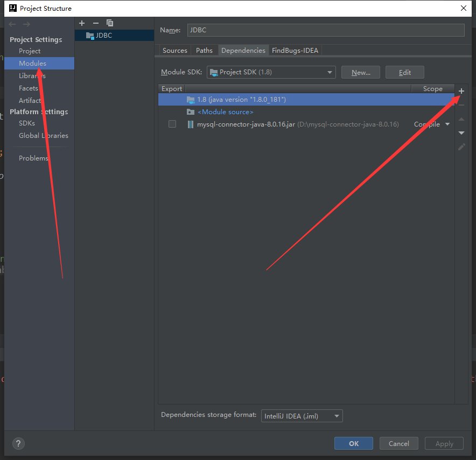
Task: Click the Edit SDK button
Action: coord(405,72)
